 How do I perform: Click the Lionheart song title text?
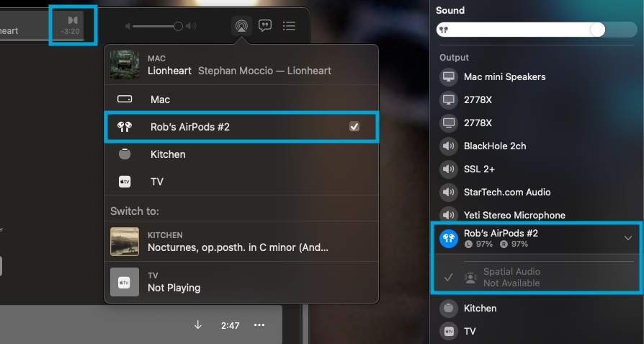click(169, 71)
